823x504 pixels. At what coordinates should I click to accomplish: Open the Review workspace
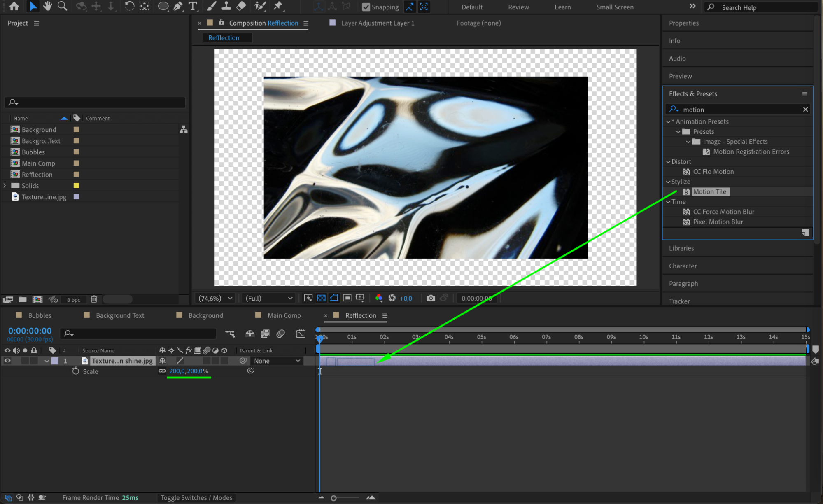point(518,7)
